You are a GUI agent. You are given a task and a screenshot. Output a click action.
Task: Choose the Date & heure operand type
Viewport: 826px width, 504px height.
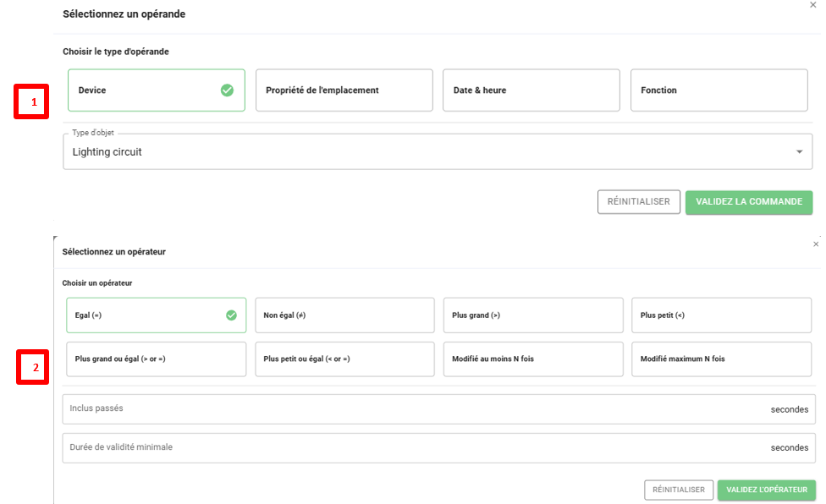coord(531,90)
